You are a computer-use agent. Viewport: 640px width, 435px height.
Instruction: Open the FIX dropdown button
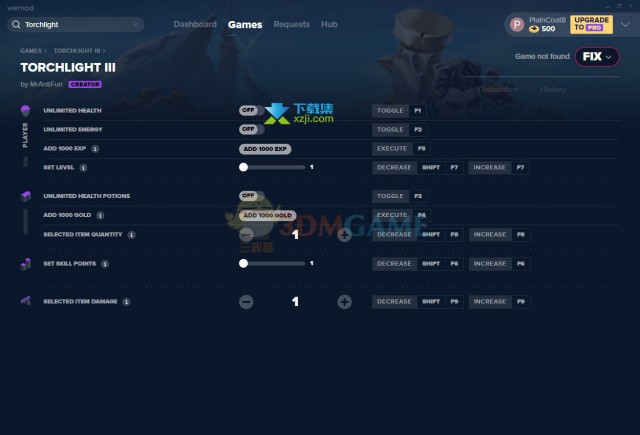tap(597, 57)
